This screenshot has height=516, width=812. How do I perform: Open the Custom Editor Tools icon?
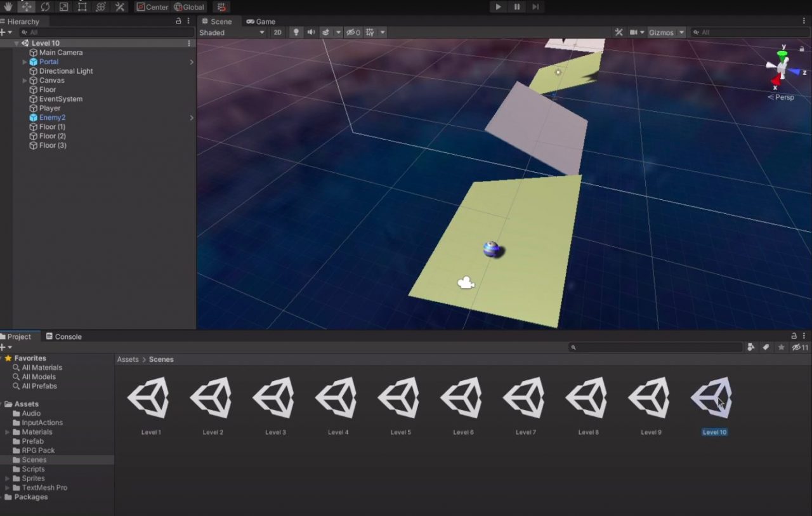click(119, 7)
